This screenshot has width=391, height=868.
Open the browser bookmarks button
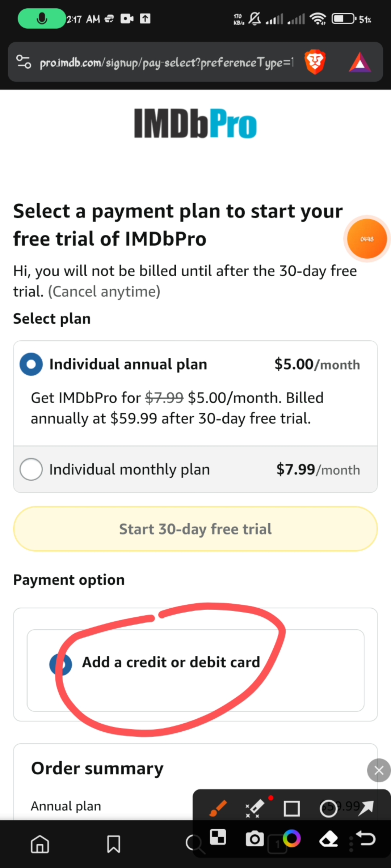[x=114, y=844]
